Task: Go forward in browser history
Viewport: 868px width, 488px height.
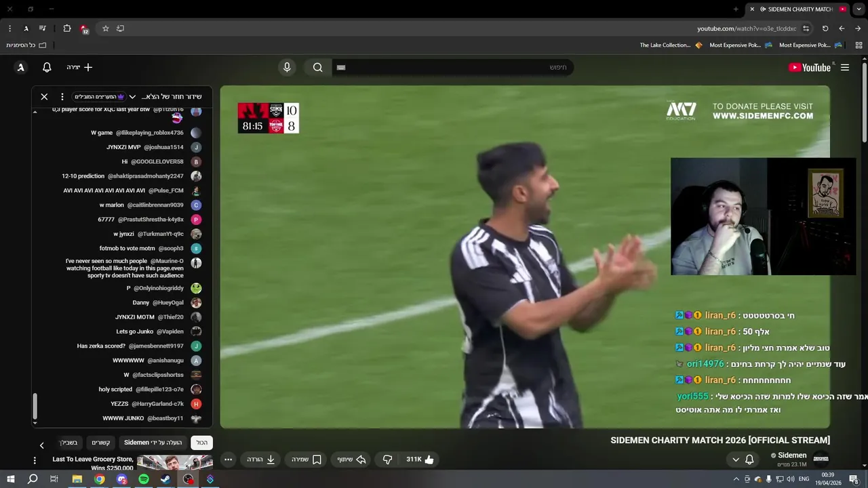Action: pos(858,28)
